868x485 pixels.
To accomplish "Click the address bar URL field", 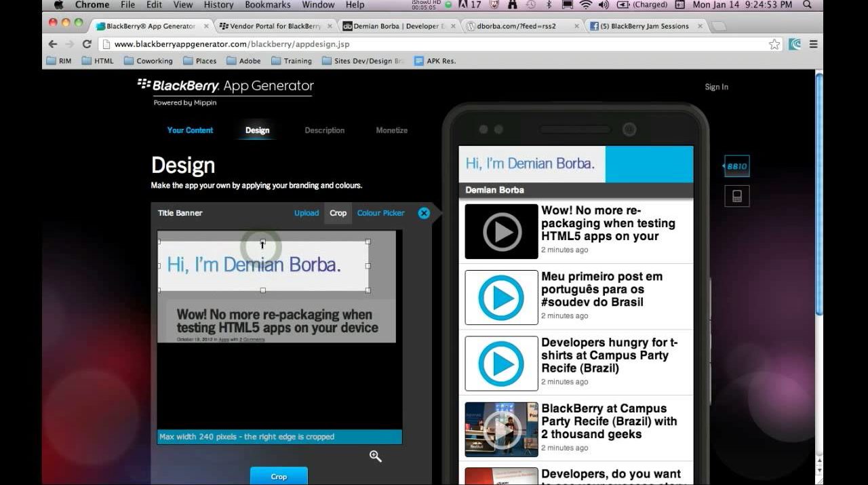I will (x=434, y=44).
